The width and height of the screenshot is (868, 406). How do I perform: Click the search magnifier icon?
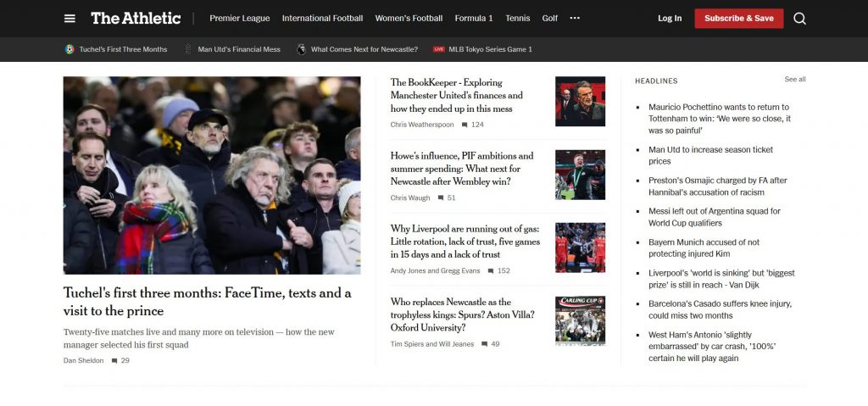click(x=799, y=19)
